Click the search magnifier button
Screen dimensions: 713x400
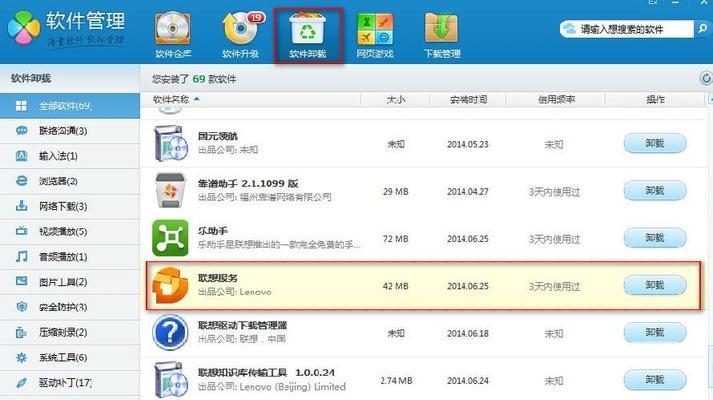click(x=703, y=30)
